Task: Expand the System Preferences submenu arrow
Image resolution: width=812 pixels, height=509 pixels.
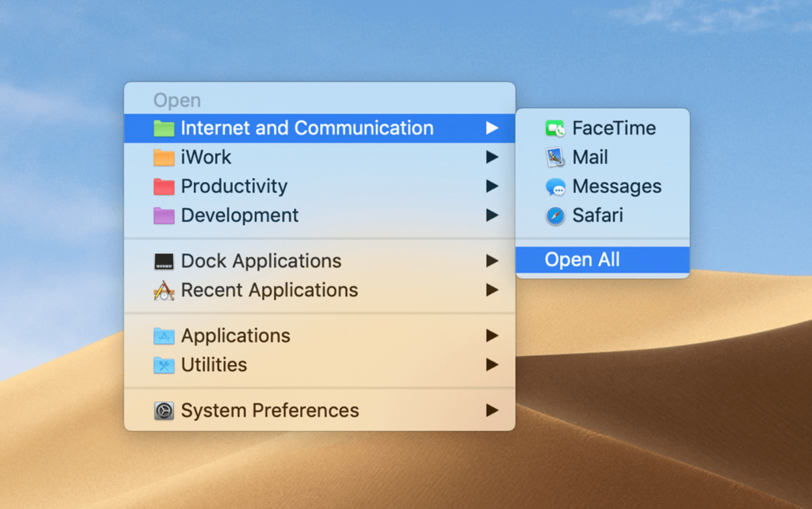Action: coord(492,410)
